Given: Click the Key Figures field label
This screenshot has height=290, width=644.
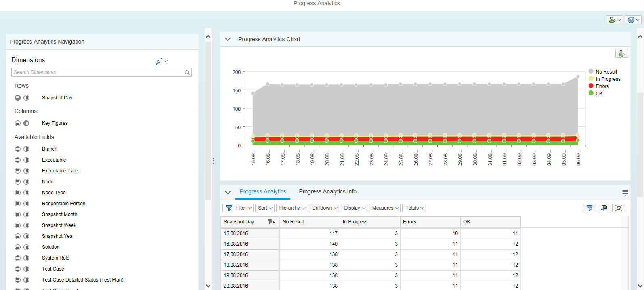Looking at the screenshot, I should (x=55, y=123).
